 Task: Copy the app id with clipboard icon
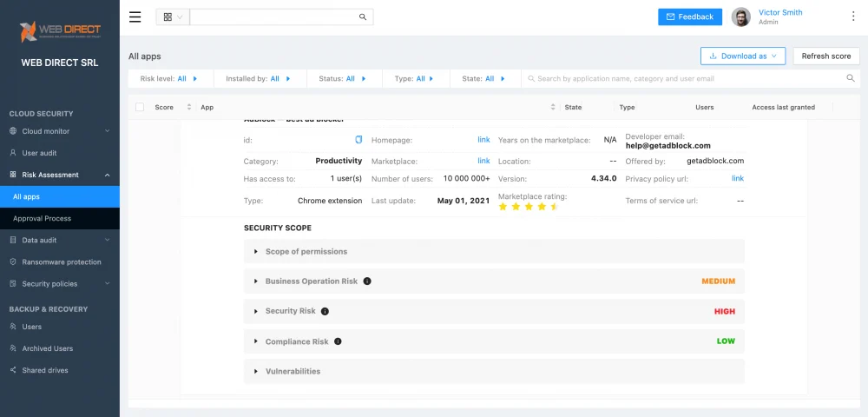tap(358, 140)
